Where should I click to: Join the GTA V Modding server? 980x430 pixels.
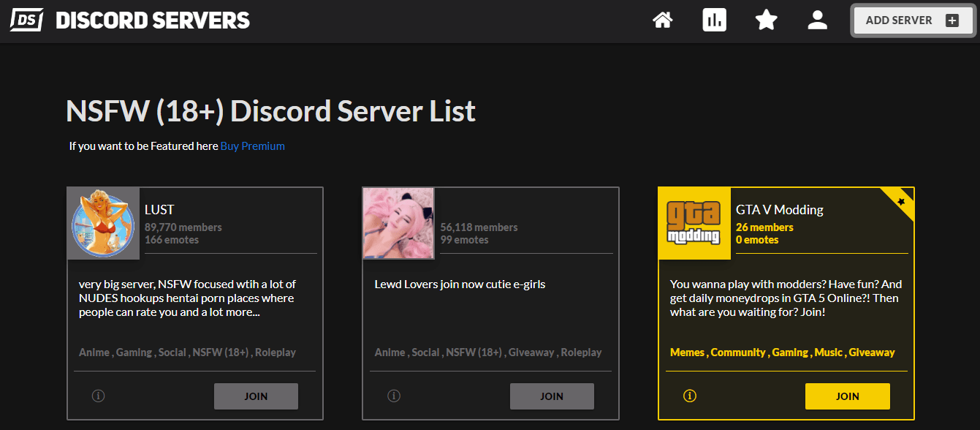pos(847,396)
